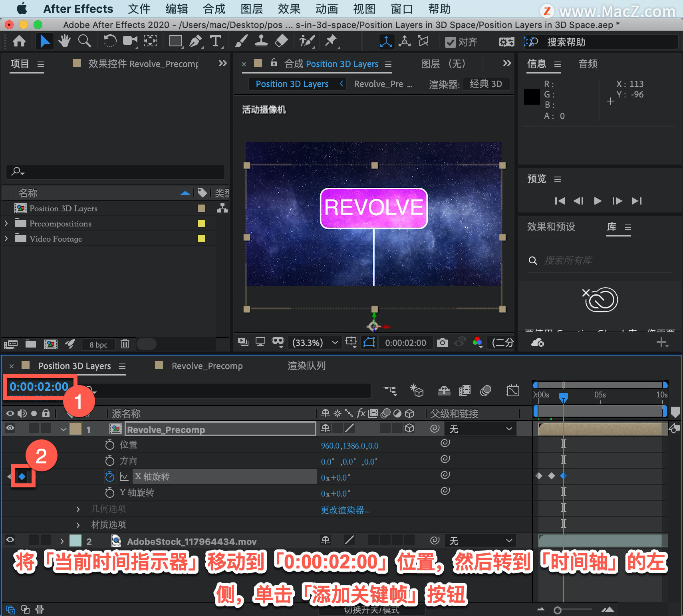Select the Puppet Pin tool
The image size is (683, 616).
(331, 41)
